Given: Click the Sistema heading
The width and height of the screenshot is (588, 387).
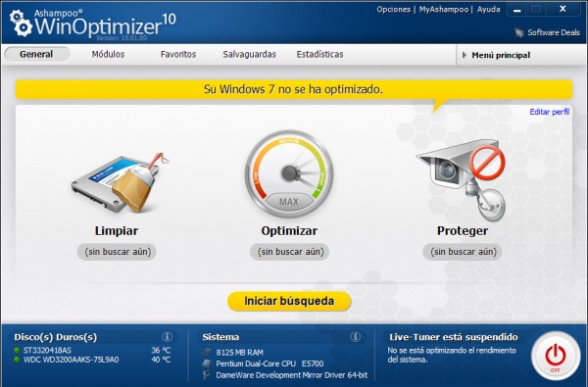Looking at the screenshot, I should [x=220, y=337].
